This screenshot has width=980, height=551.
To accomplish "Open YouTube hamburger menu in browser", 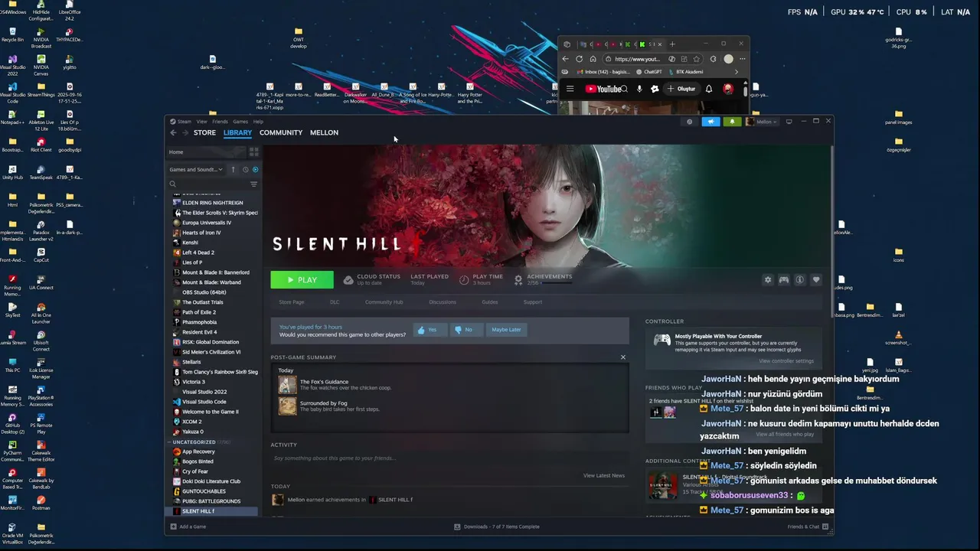I will pos(570,89).
